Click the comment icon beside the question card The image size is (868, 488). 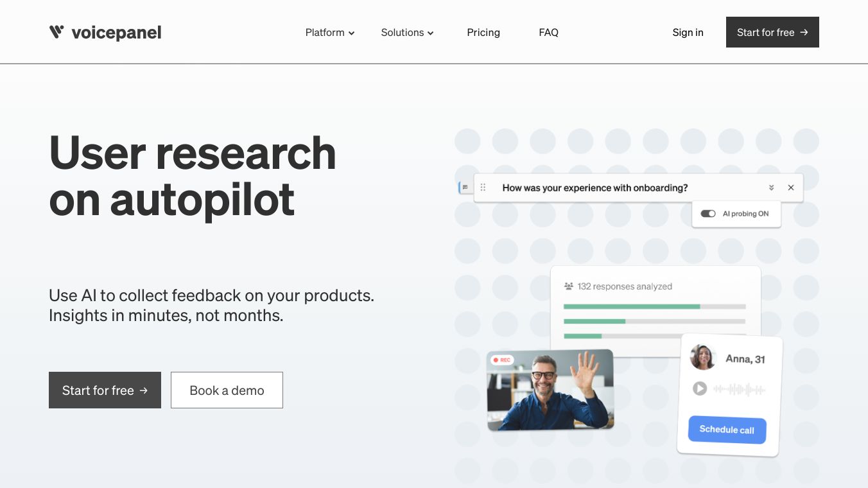point(465,187)
